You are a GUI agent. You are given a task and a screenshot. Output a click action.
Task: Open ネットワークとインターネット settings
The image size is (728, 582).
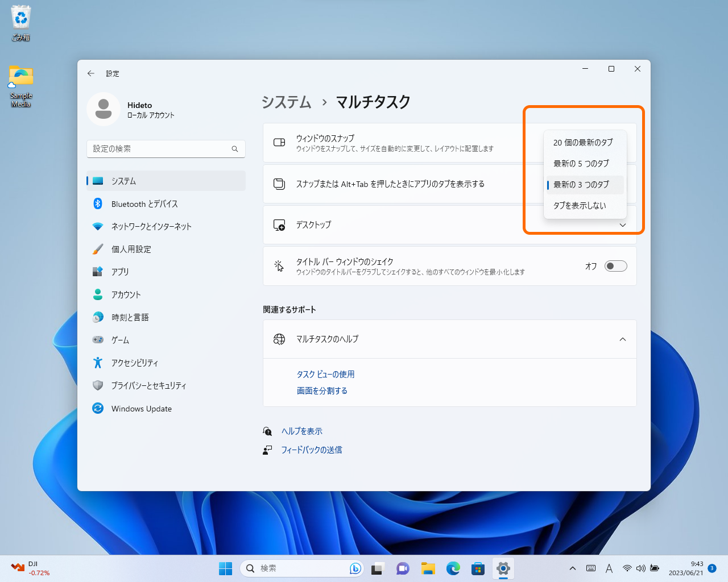151,226
